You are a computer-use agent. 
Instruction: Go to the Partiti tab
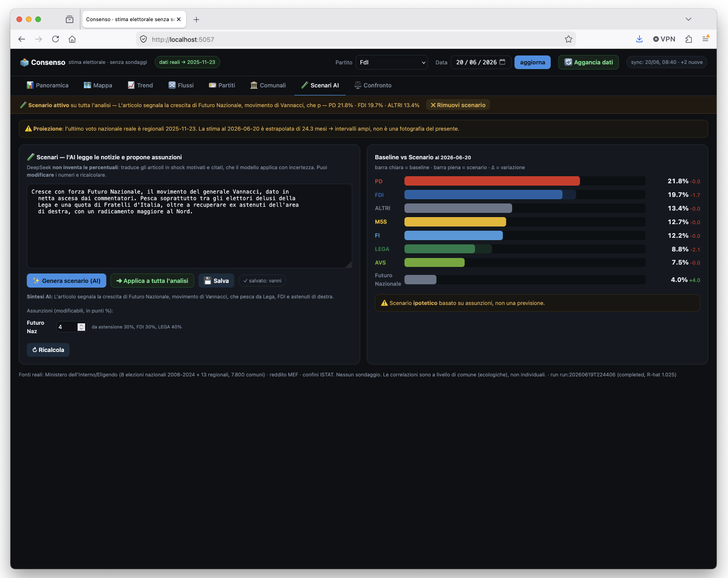[222, 85]
